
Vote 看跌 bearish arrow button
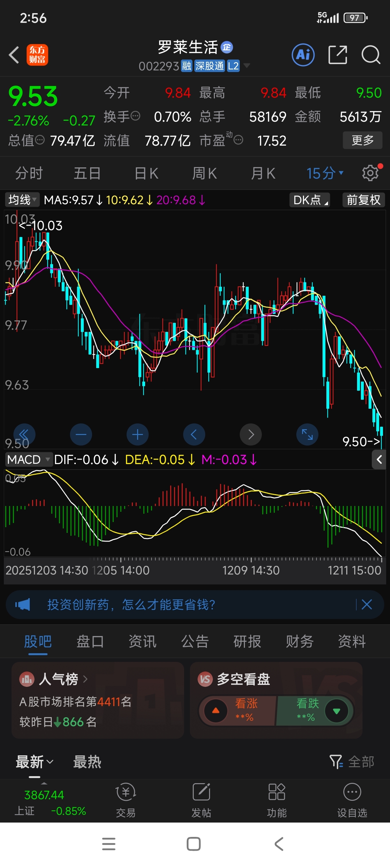click(336, 710)
